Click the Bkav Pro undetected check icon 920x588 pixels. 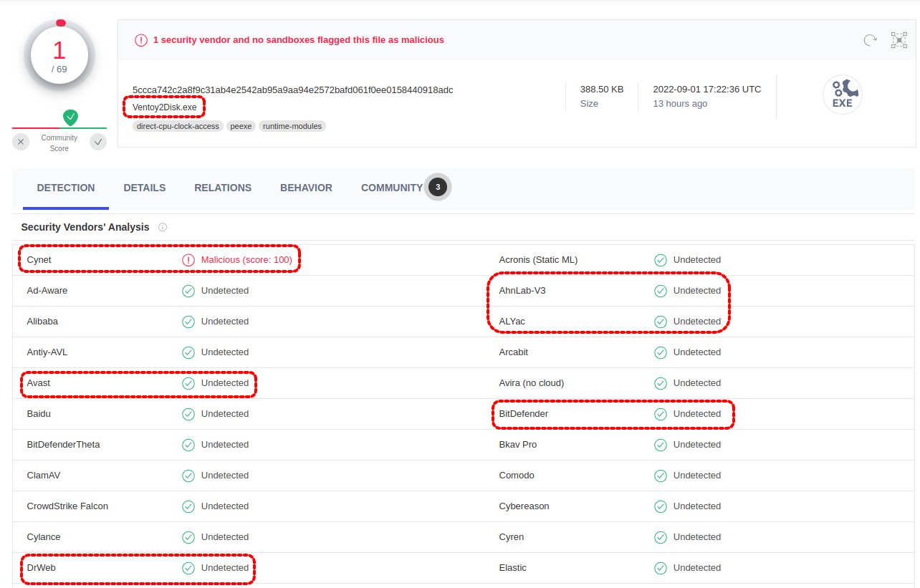click(661, 445)
